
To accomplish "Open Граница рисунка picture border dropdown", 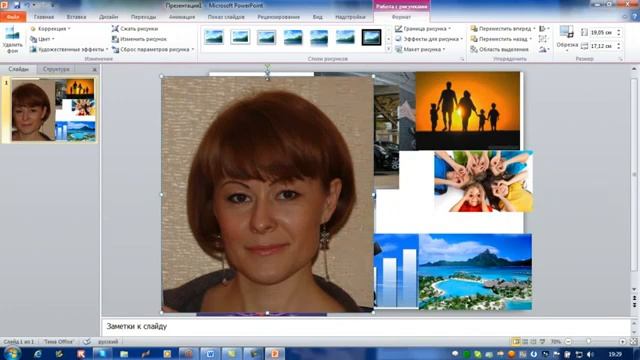I will 423,29.
